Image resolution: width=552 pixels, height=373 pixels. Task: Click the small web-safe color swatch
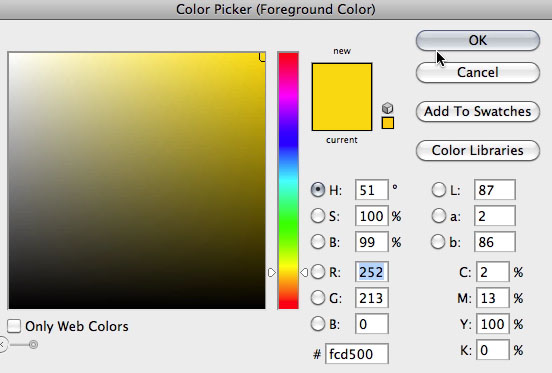pos(388,123)
